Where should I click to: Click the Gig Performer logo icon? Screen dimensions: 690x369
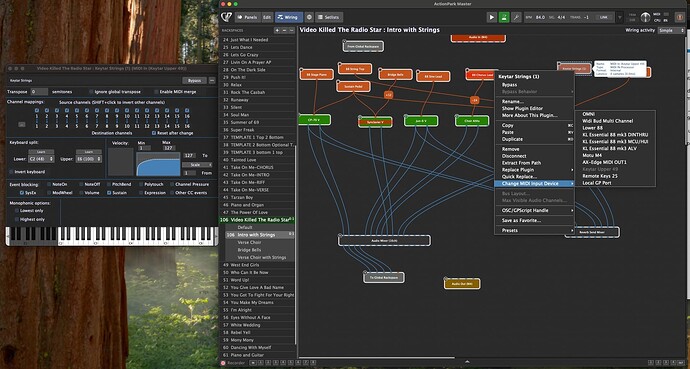tap(226, 17)
